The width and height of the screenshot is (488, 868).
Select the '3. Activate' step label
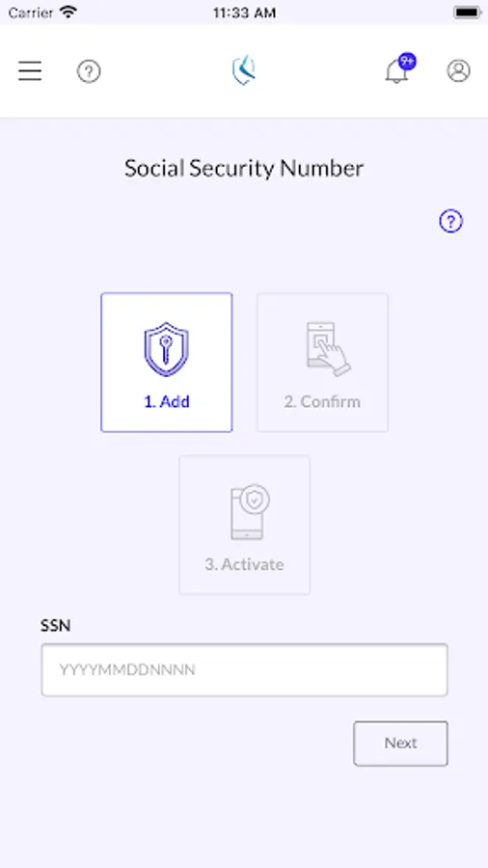[244, 564]
